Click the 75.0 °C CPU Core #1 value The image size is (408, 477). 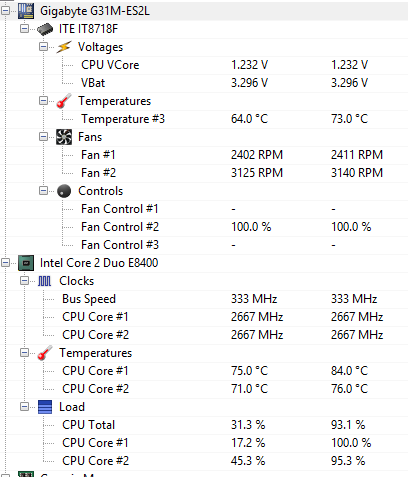[x=249, y=371]
